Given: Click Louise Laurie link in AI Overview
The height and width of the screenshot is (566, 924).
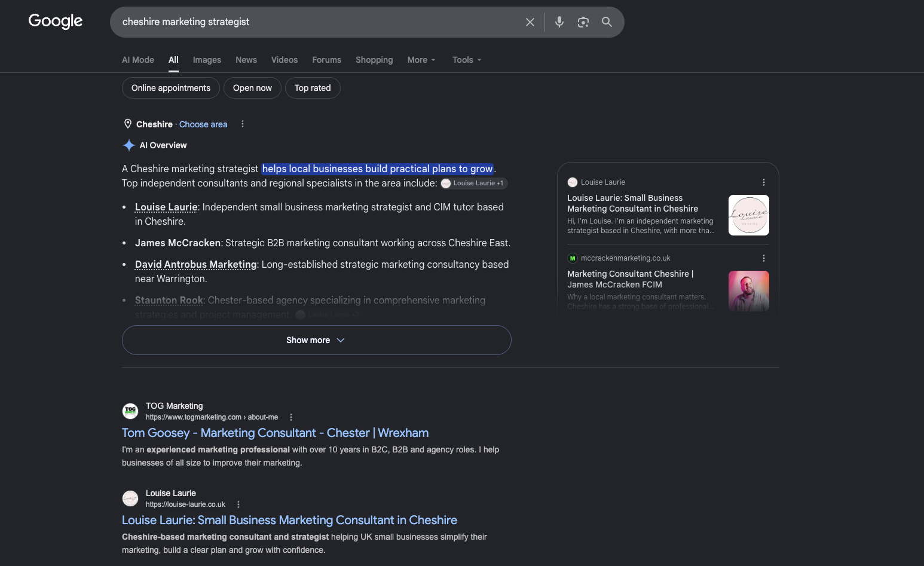Looking at the screenshot, I should (166, 207).
